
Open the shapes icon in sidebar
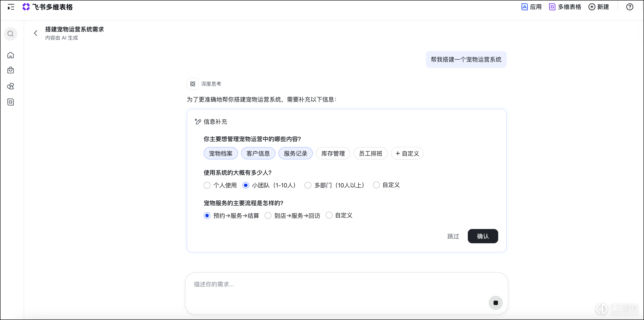coord(11,86)
